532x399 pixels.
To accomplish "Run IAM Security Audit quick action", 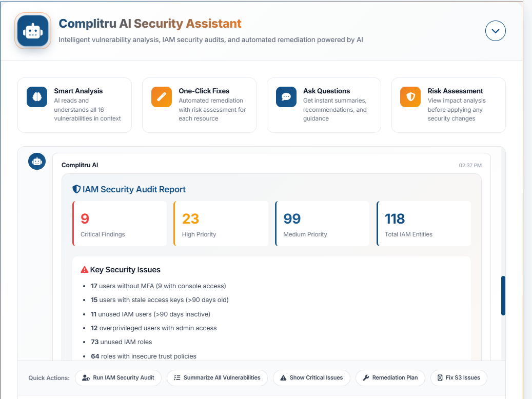I will (x=118, y=377).
